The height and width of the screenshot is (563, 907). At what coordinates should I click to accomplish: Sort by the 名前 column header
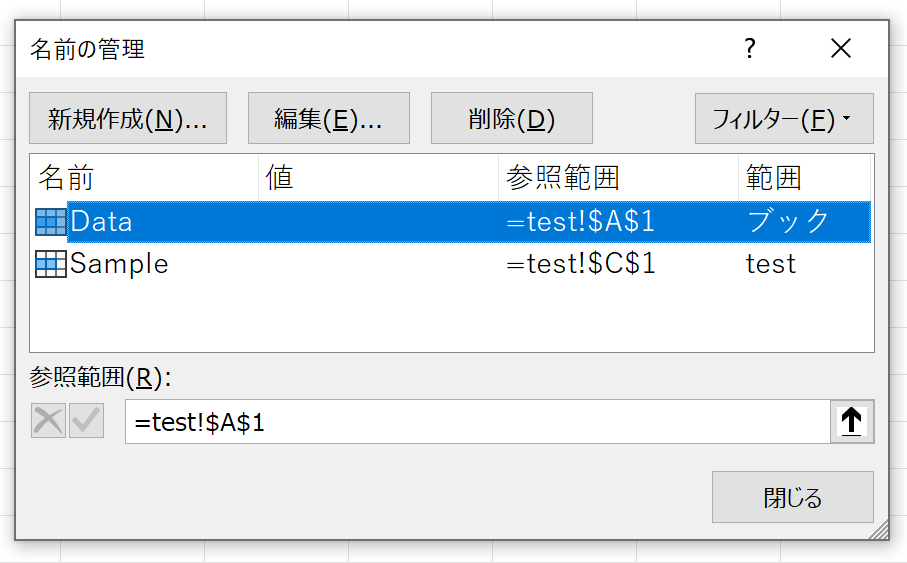(144, 177)
